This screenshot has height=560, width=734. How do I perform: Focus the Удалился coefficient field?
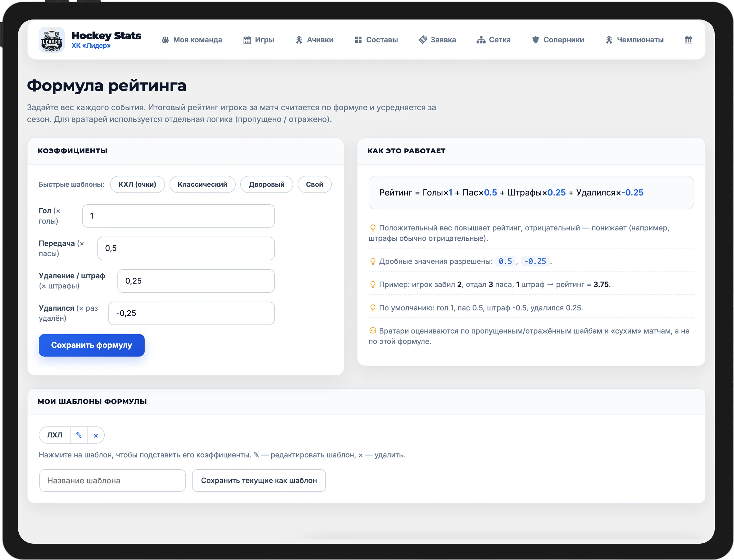tap(192, 313)
